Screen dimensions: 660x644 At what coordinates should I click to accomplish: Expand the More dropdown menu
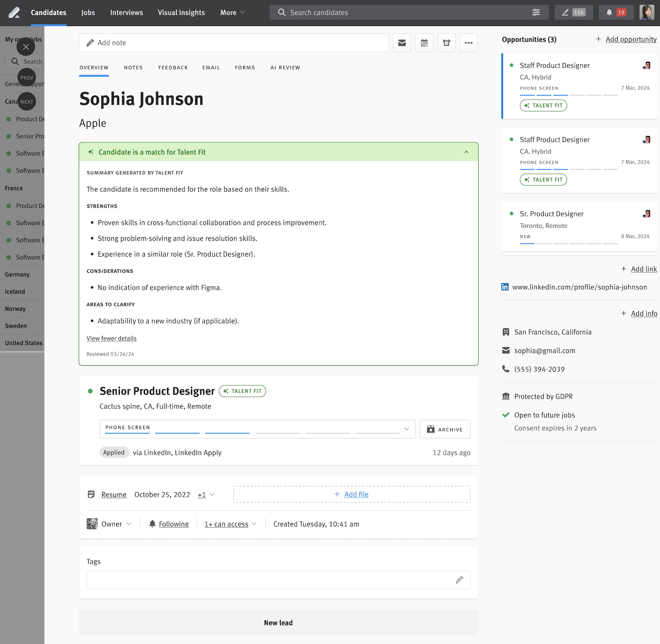[232, 12]
